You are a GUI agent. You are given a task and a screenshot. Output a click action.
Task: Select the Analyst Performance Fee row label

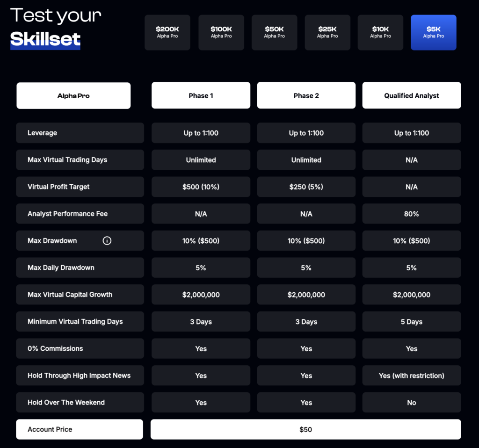(x=80, y=214)
